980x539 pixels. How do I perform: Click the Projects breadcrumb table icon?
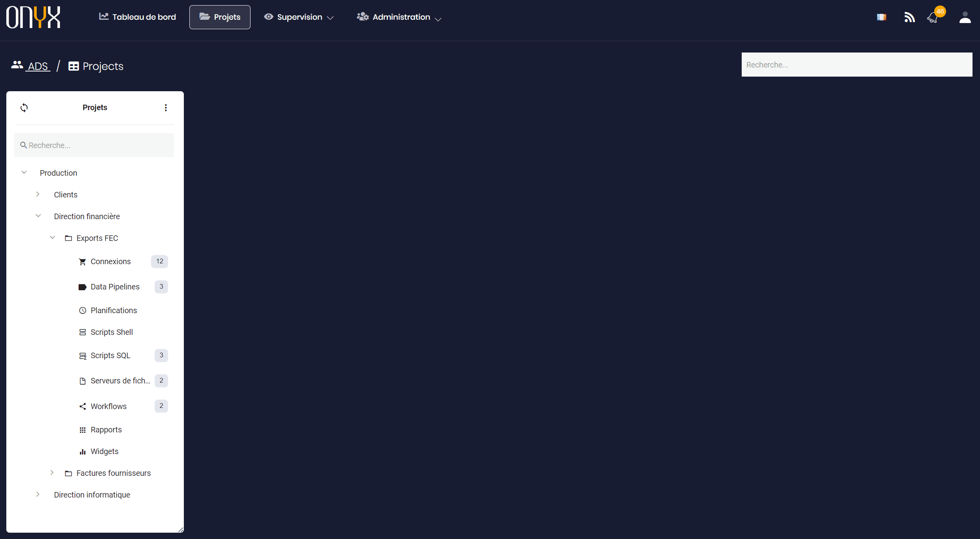pyautogui.click(x=73, y=66)
